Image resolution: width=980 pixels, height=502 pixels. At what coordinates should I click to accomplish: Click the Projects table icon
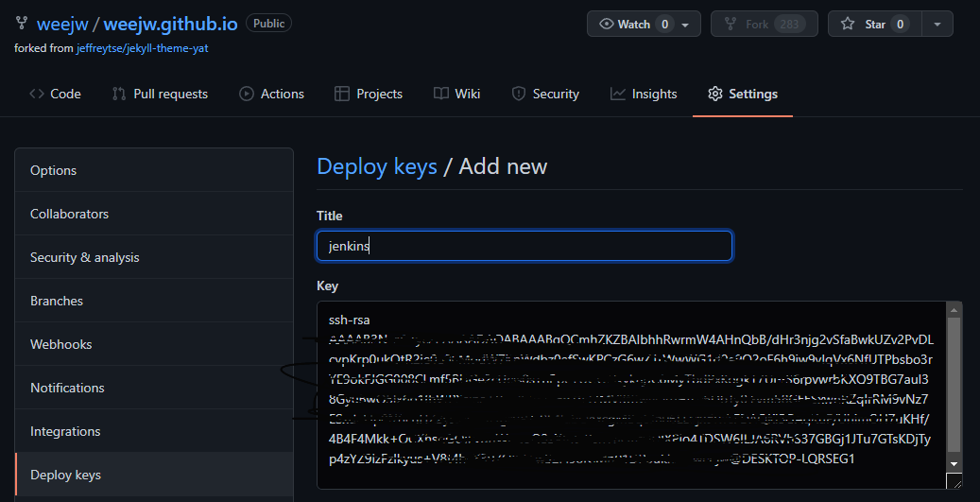[342, 94]
